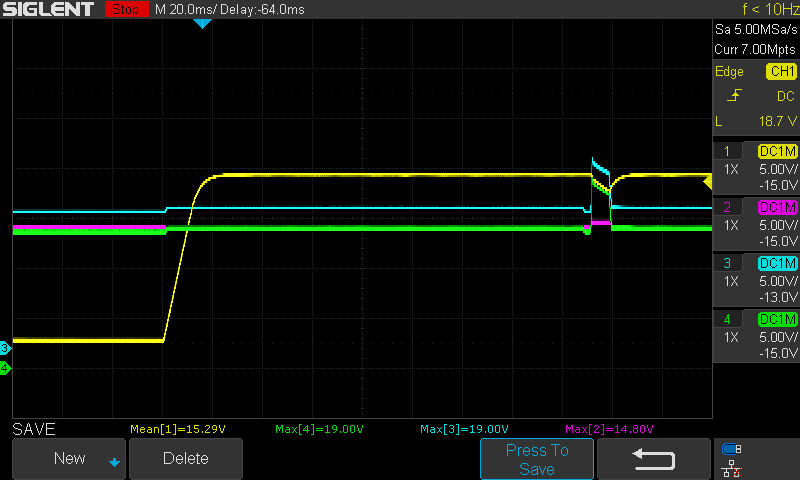Click the network disconnected status icon
The width and height of the screenshot is (800, 480).
tap(732, 469)
